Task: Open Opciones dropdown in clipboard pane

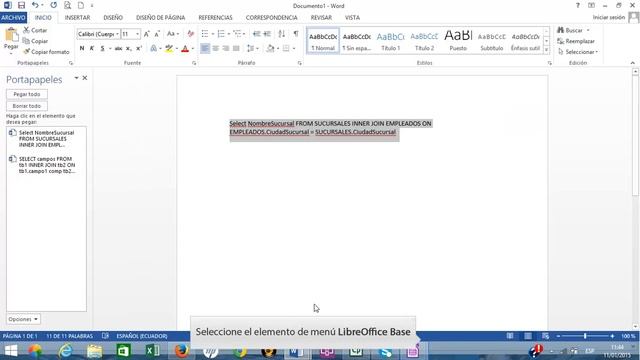Action: (23, 319)
